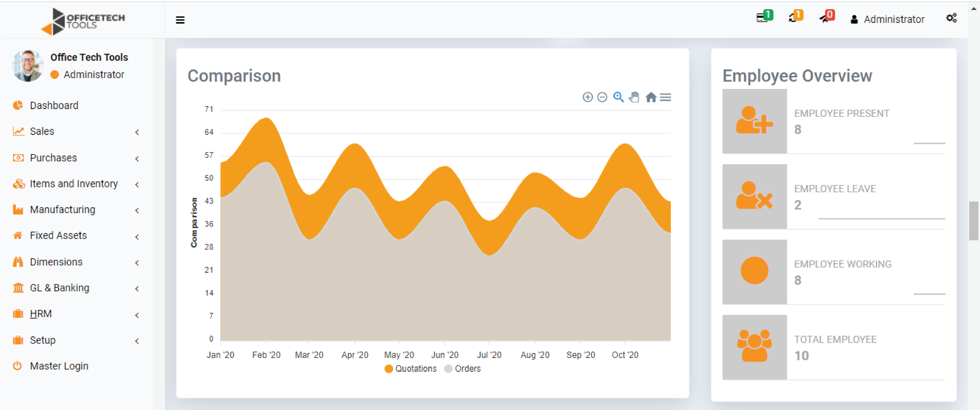Image resolution: width=980 pixels, height=410 pixels.
Task: Expand the Manufacturing menu chevron
Action: click(x=137, y=211)
